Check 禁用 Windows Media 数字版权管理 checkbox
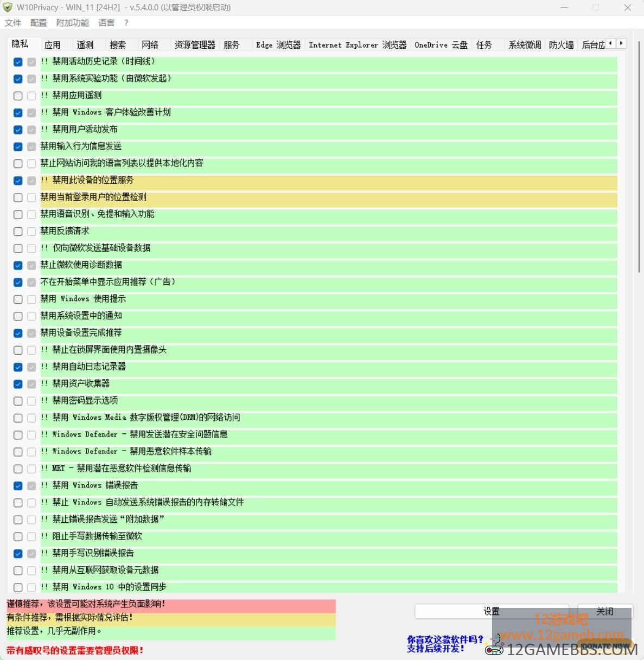Viewport: 644px width, 660px height. (18, 418)
